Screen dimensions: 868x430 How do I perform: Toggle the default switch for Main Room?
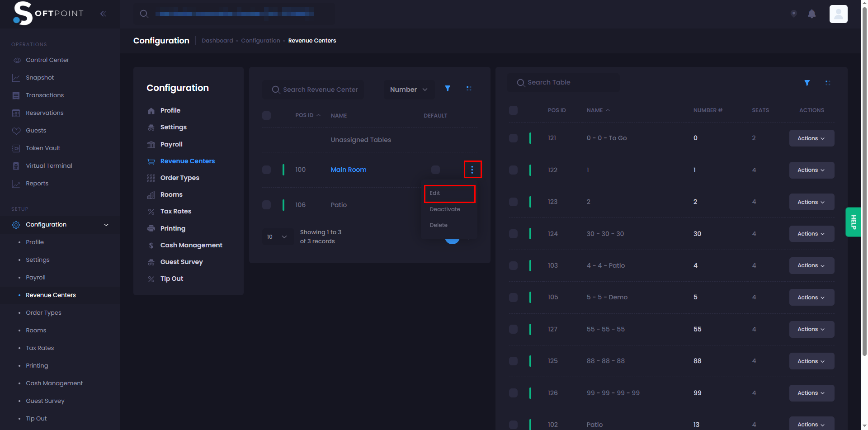pyautogui.click(x=435, y=170)
